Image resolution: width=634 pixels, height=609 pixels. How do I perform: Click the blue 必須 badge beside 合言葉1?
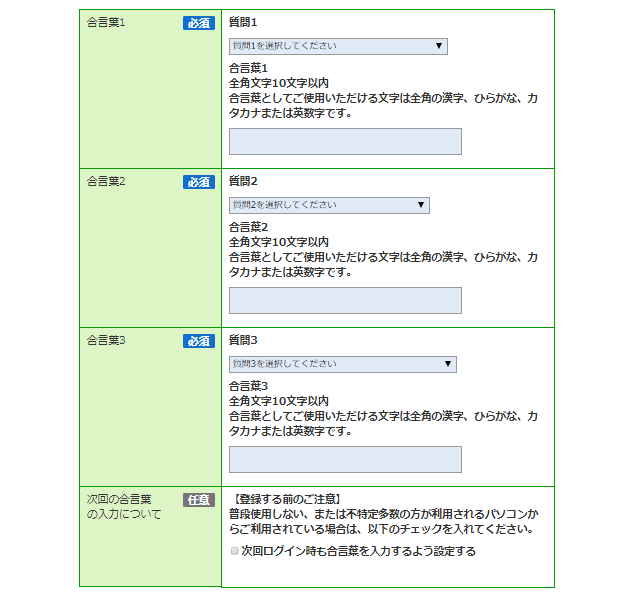click(199, 23)
